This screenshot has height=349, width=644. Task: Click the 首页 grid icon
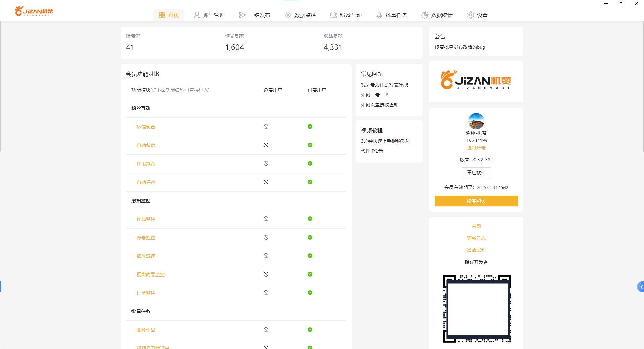click(162, 15)
